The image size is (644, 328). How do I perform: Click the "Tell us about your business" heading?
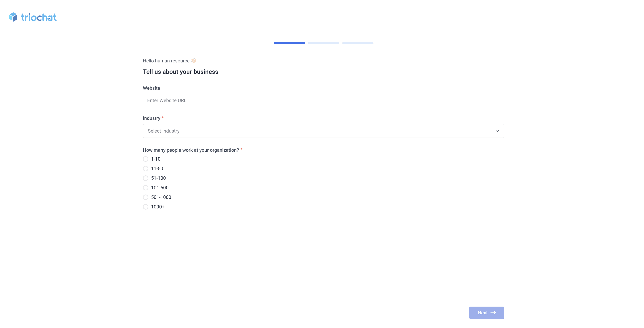[x=181, y=72]
